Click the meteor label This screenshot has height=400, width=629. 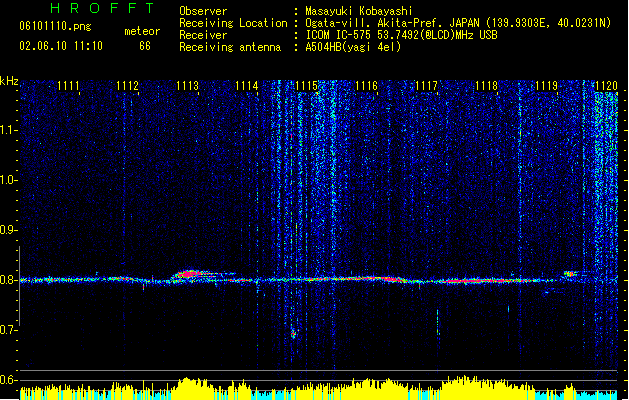coord(142,31)
